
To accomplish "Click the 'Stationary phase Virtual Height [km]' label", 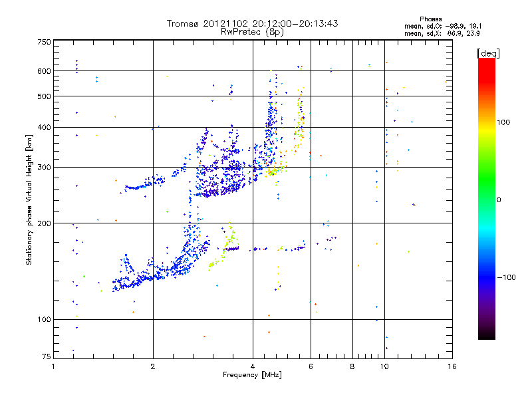I will coord(29,199).
